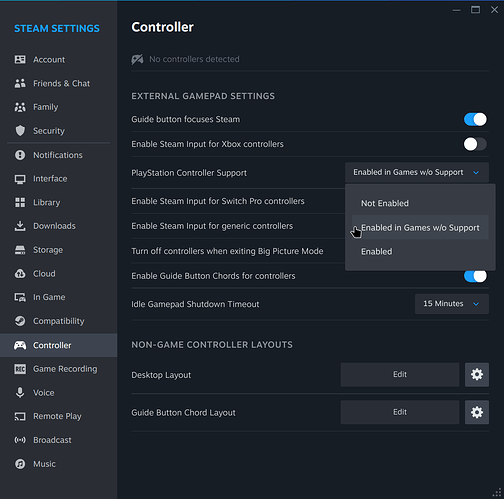This screenshot has height=499, width=504.
Task: Click 'NON-GAME CONTROLLER LAYOUTS' section heading
Action: 212,345
